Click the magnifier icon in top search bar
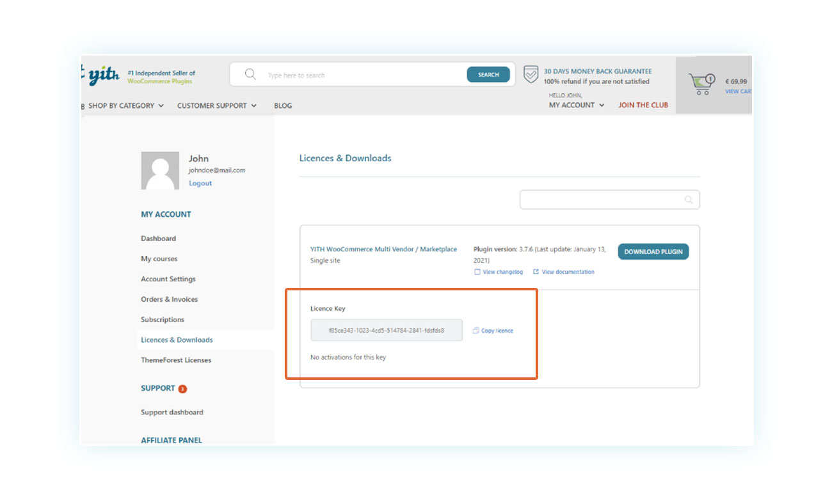The width and height of the screenshot is (832, 504). coord(250,75)
